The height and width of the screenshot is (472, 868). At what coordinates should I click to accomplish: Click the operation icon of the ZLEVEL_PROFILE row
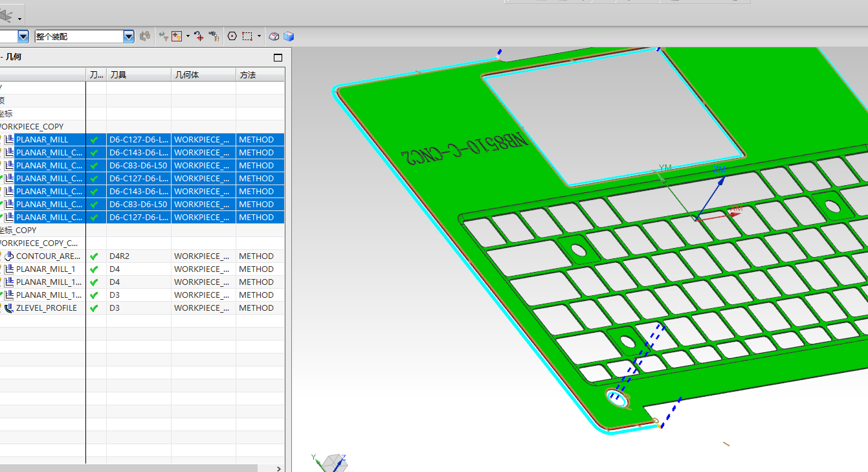[9, 308]
